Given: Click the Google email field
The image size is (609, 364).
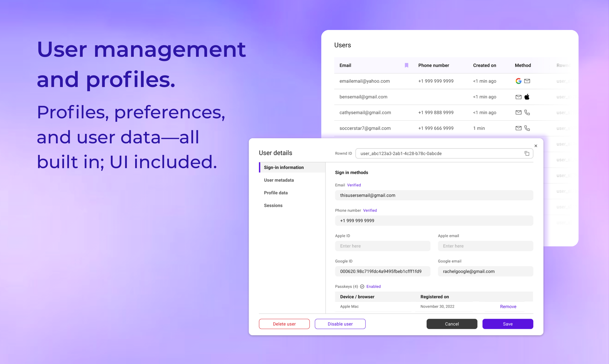Looking at the screenshot, I should (x=486, y=271).
